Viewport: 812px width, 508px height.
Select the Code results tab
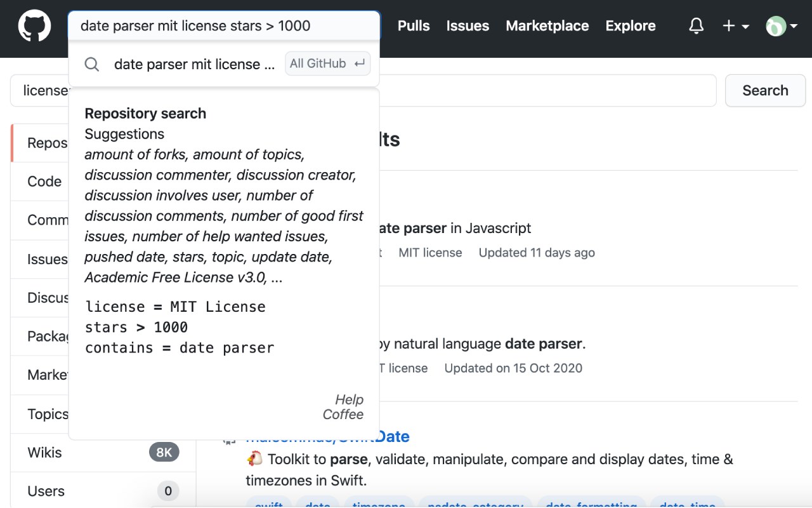(x=44, y=182)
